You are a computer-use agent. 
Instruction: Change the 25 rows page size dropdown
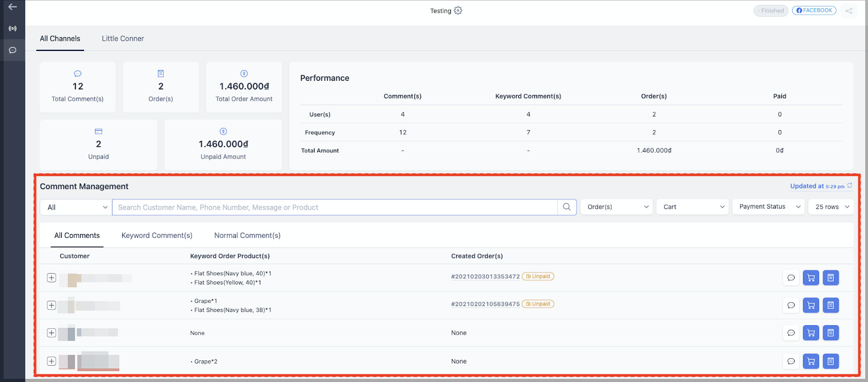[x=831, y=207]
